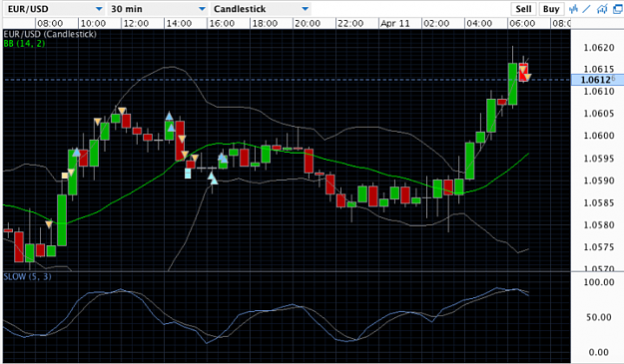
Task: Click the 0.00 stochastic scale label
Action: [599, 352]
